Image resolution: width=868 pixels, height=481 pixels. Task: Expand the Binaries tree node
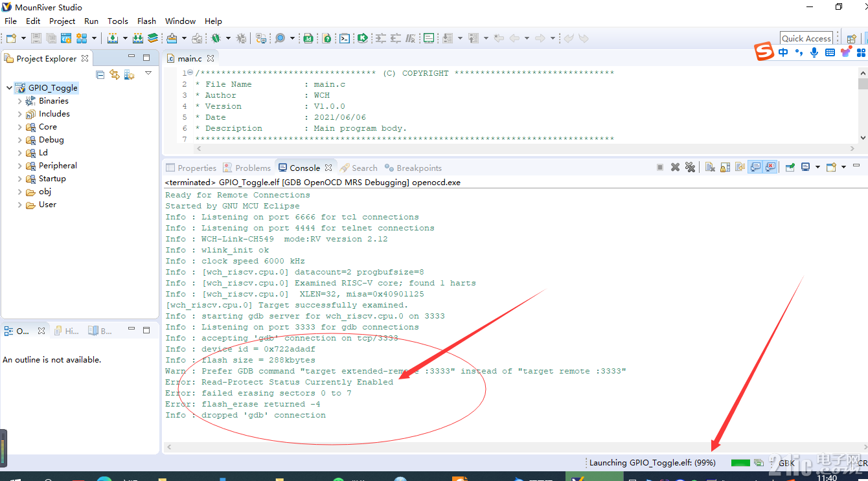[x=19, y=101]
